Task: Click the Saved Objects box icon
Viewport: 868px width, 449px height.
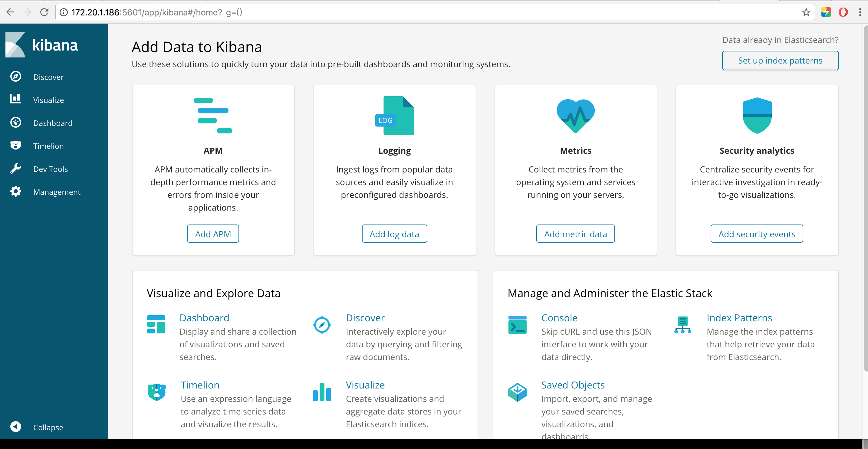Action: tap(517, 392)
